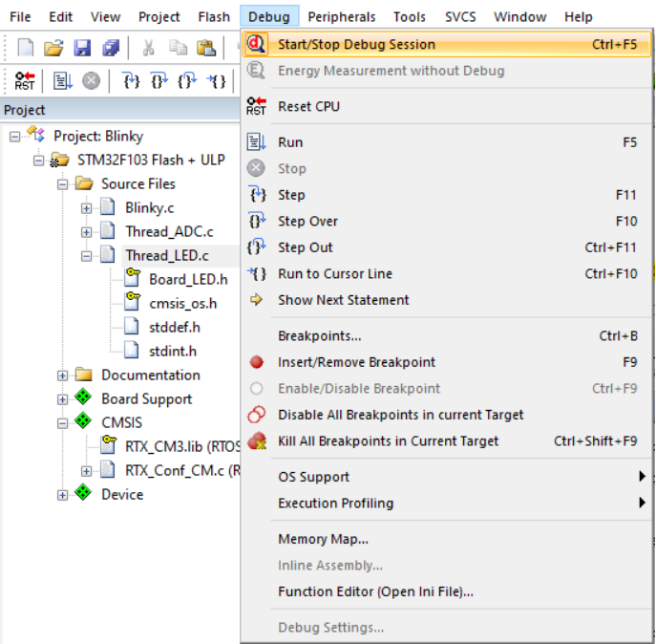Click the Paste toolbar icon

click(205, 48)
